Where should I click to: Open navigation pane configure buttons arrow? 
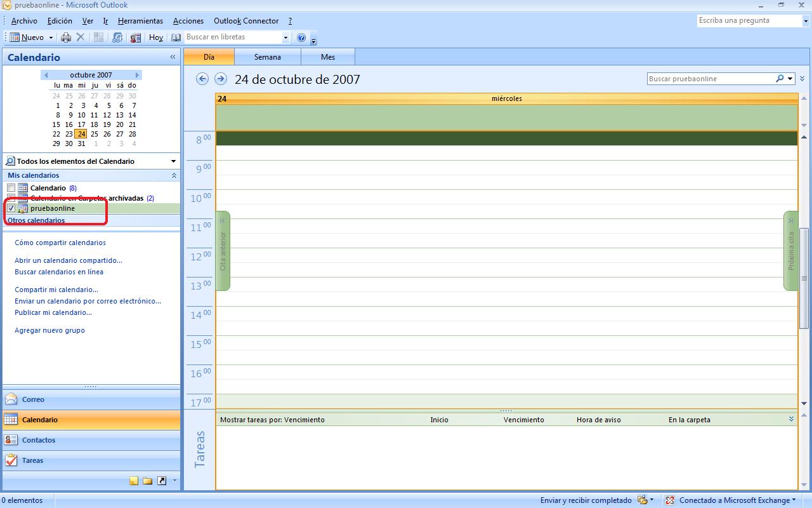[x=174, y=481]
